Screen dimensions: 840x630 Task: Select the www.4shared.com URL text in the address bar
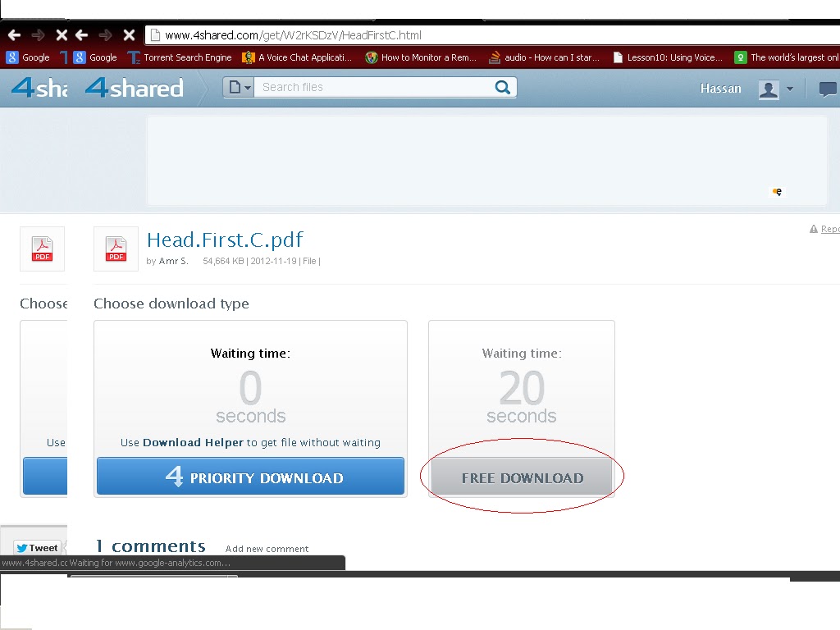(293, 35)
